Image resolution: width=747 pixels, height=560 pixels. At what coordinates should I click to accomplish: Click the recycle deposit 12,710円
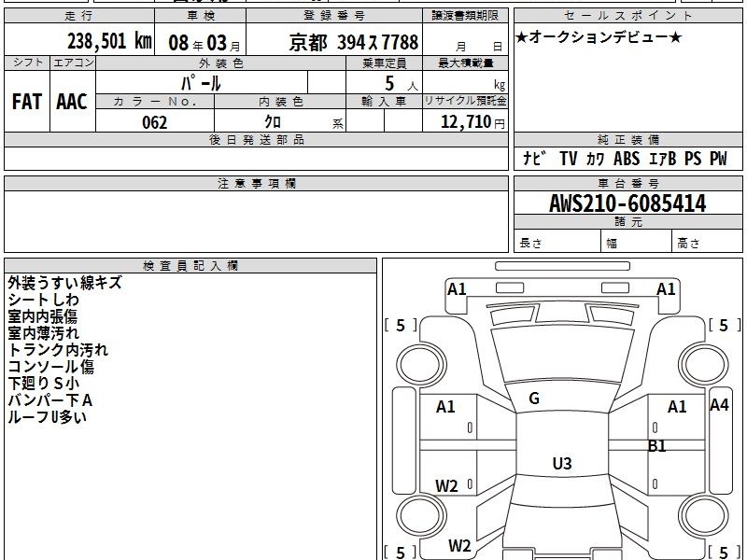tap(472, 122)
